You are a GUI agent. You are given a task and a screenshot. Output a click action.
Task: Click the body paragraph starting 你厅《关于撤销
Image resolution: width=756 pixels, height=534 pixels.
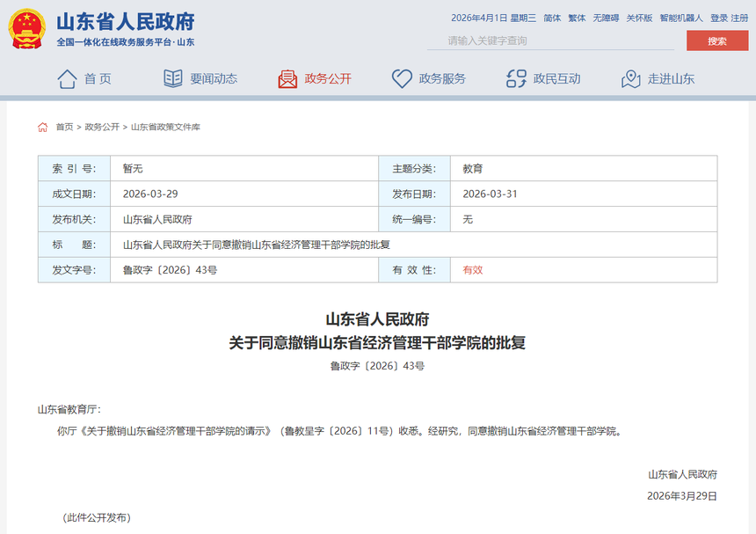click(340, 431)
